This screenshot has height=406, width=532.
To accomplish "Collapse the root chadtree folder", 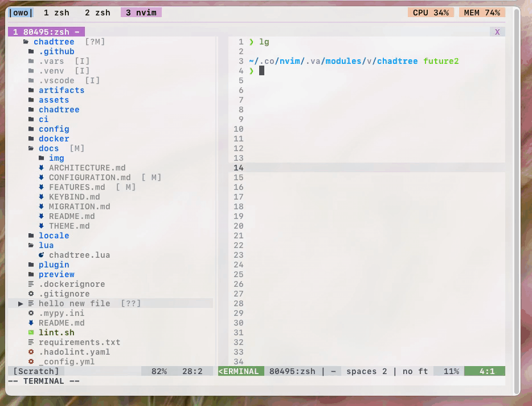I will tap(26, 42).
